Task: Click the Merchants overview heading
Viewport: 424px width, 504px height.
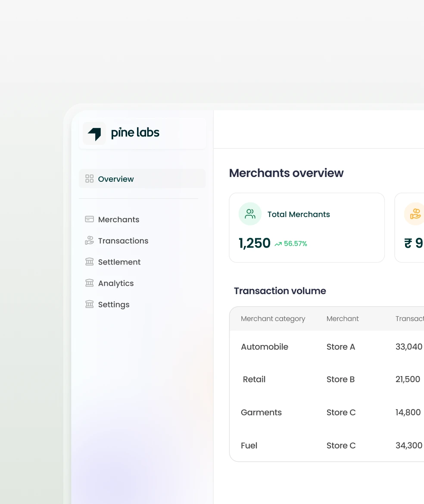Action: point(286,173)
